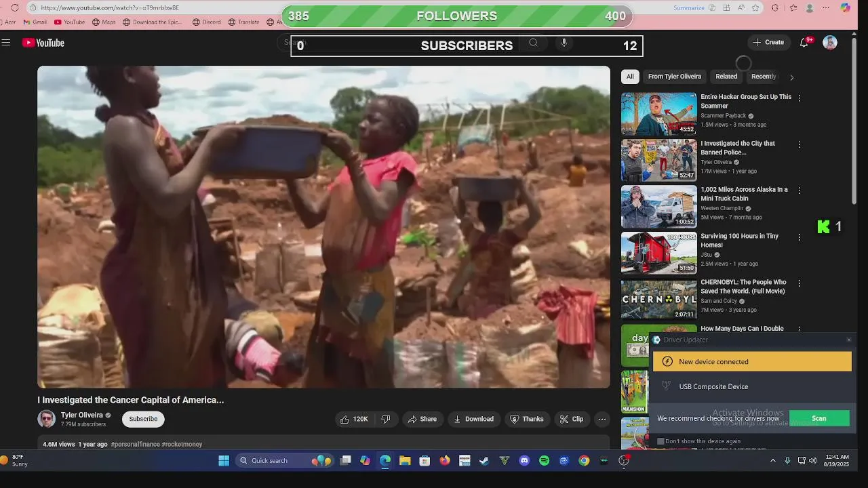Open Spotify from the taskbar
Image resolution: width=868 pixels, height=488 pixels.
(544, 461)
